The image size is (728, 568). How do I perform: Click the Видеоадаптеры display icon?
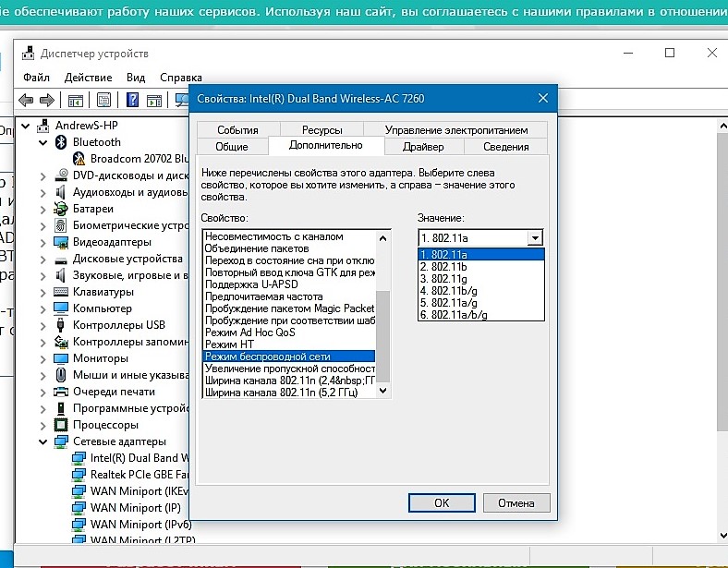(61, 242)
